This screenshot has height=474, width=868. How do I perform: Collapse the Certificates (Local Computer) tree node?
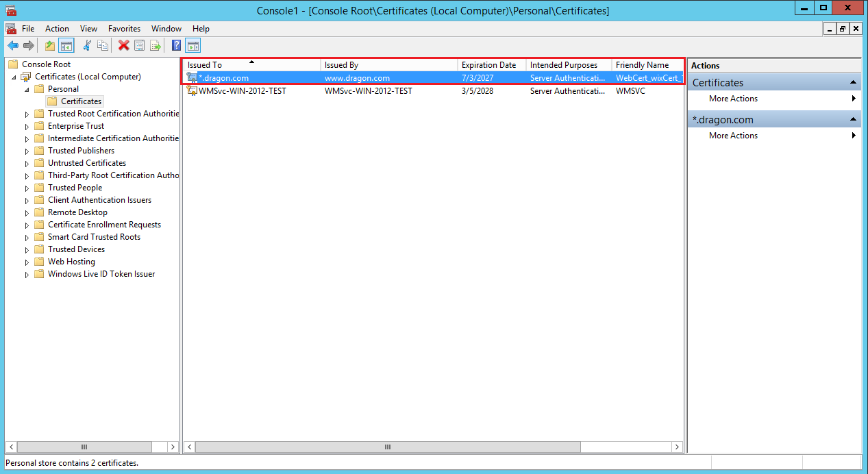pos(14,77)
